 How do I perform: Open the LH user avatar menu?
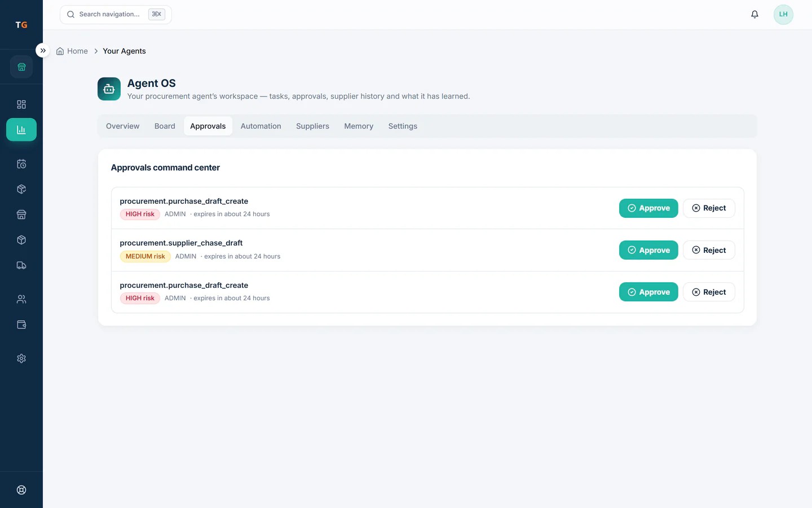783,15
